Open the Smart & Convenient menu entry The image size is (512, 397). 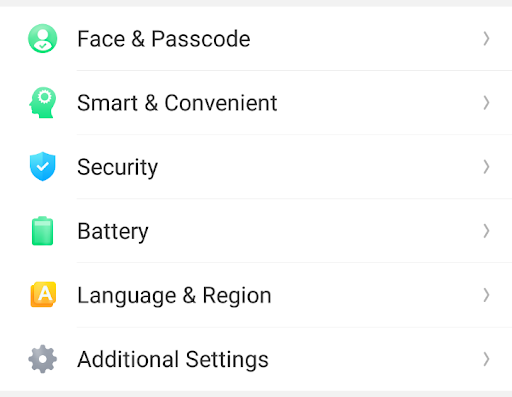256,102
